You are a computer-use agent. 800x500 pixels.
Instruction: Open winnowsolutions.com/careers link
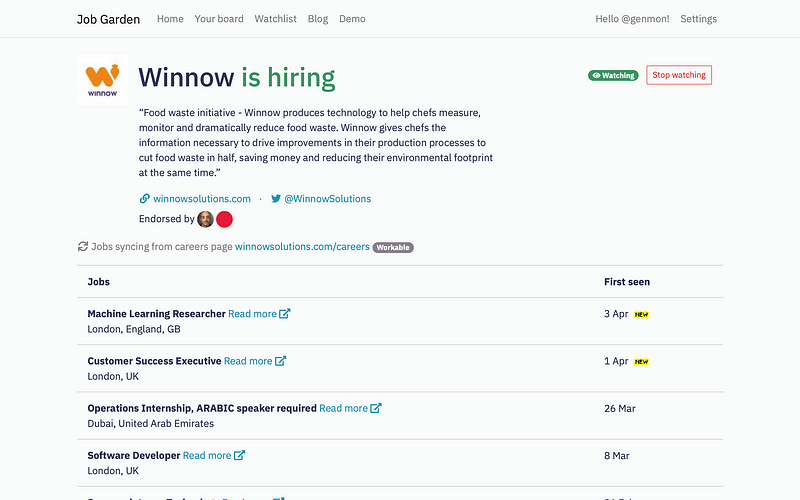(x=302, y=246)
